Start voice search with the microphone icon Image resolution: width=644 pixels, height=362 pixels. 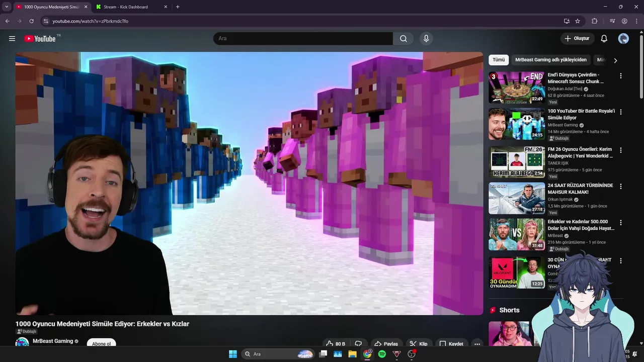click(426, 39)
